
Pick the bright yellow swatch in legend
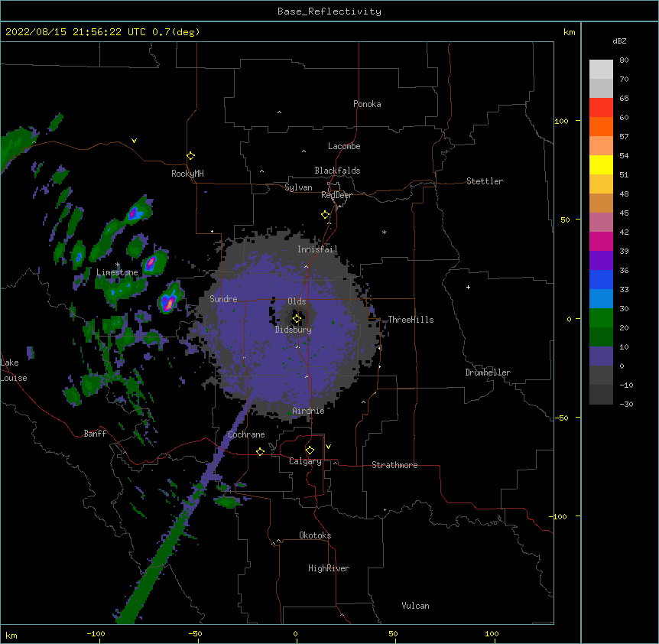601,164
